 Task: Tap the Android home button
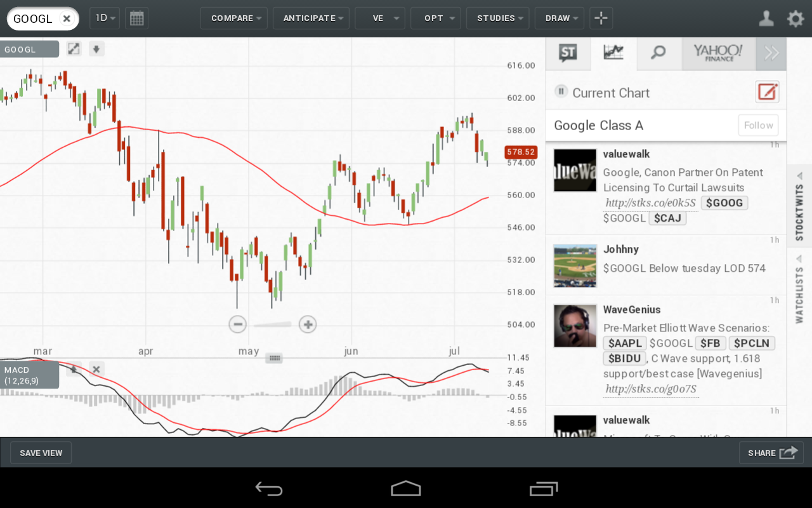tap(406, 488)
